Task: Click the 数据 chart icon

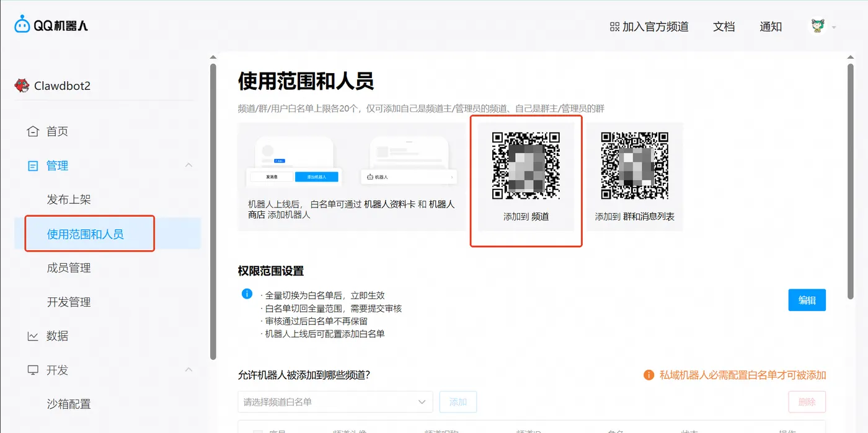Action: point(33,336)
